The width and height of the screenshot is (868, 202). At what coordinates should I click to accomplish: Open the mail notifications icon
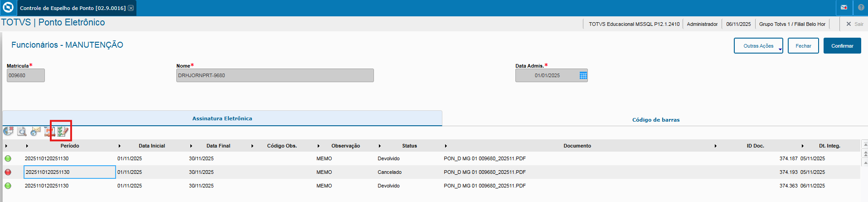click(844, 8)
